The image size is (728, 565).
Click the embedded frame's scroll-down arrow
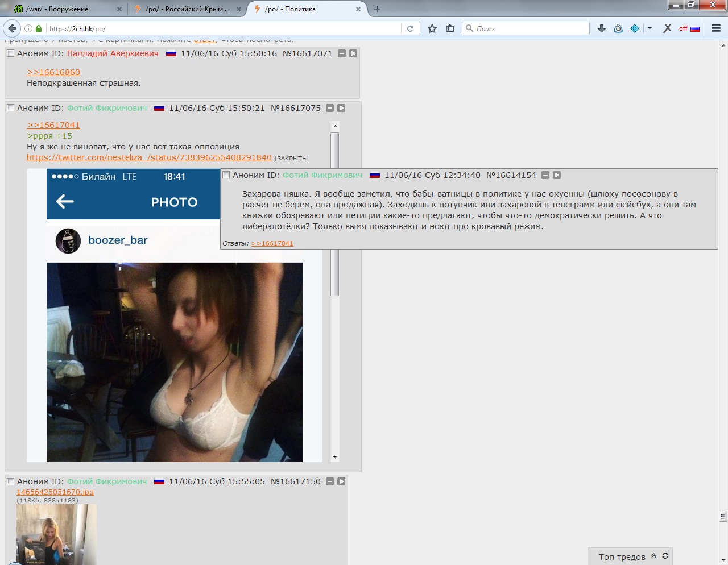point(335,458)
